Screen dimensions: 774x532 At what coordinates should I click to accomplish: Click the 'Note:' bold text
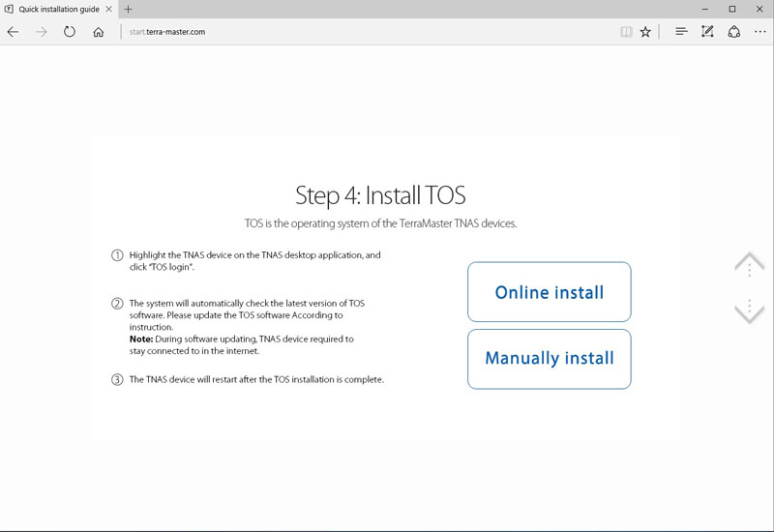click(141, 340)
